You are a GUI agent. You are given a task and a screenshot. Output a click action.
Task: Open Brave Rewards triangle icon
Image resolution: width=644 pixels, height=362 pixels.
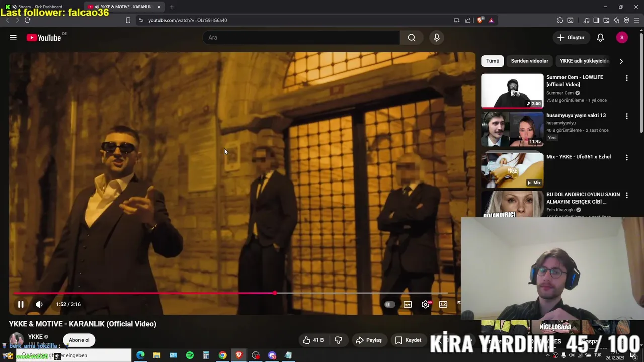click(x=491, y=20)
